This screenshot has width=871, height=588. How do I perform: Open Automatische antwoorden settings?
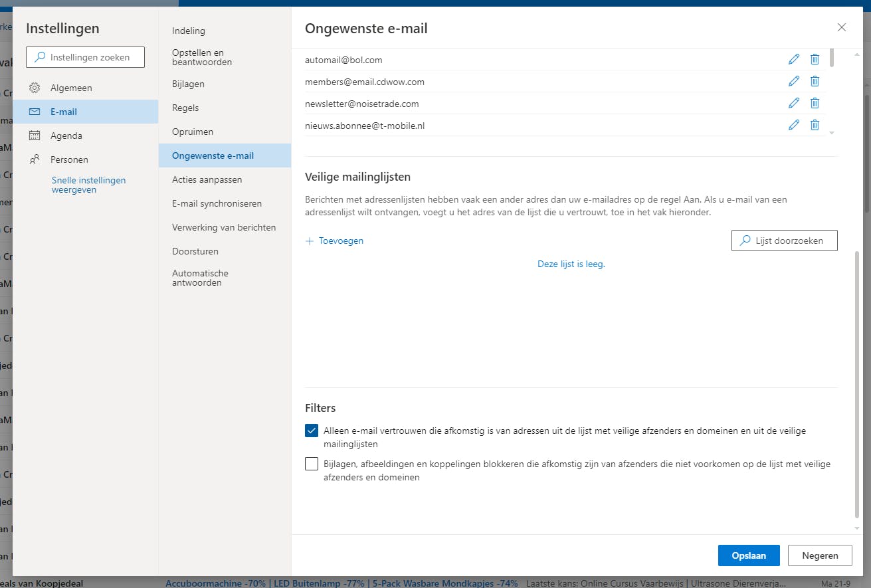click(x=200, y=278)
